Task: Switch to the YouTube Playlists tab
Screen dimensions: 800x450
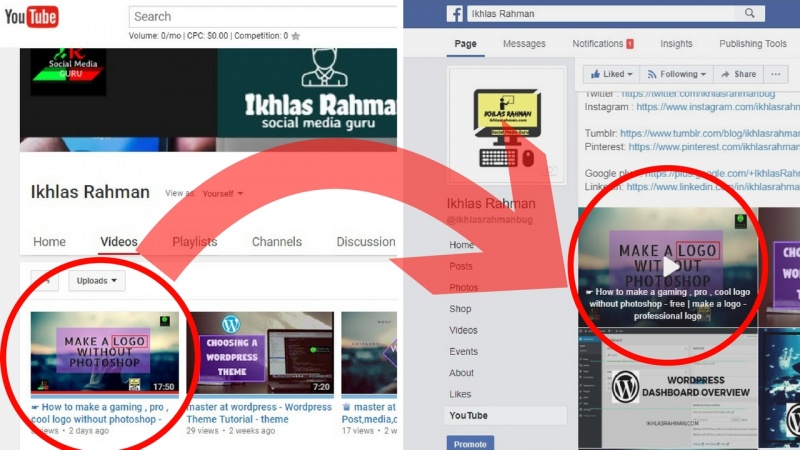Action: click(x=194, y=242)
